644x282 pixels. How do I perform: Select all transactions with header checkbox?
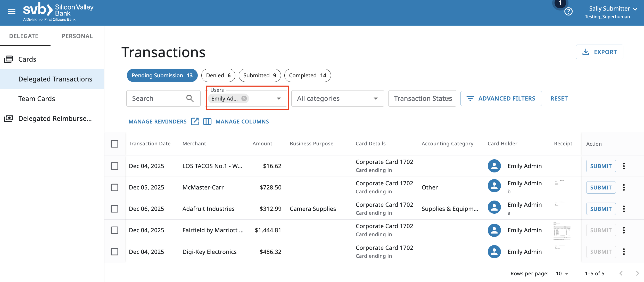click(114, 144)
